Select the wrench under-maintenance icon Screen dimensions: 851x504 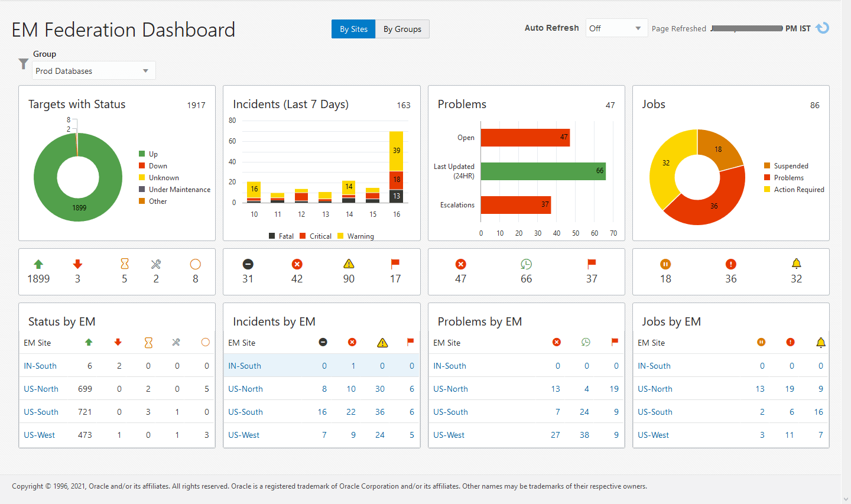coord(156,264)
